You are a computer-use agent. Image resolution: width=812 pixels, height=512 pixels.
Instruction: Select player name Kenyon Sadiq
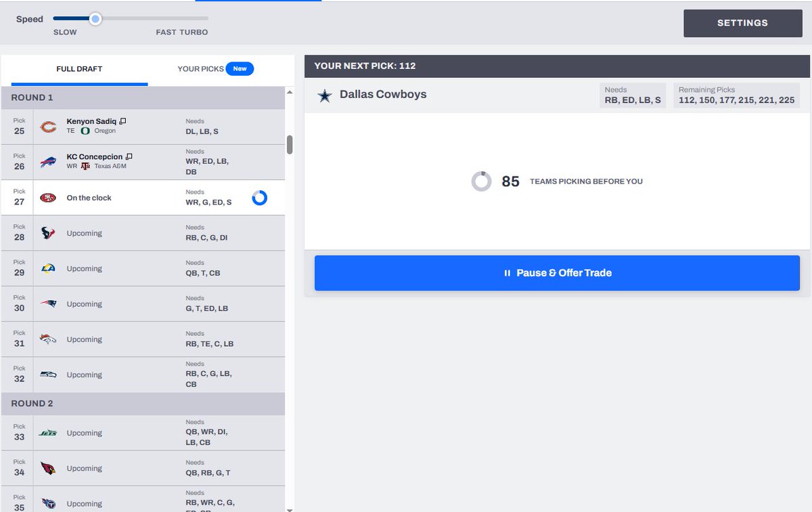point(91,121)
